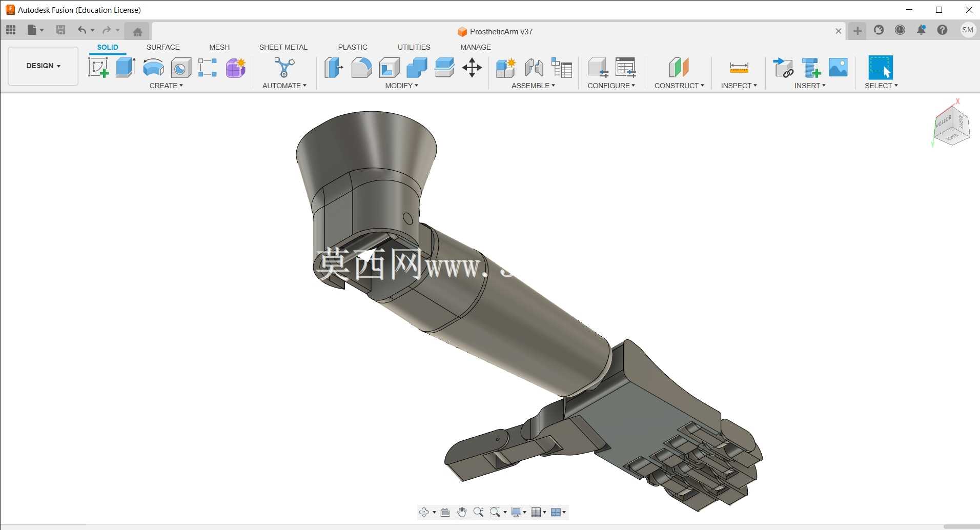Open the Job Status clock icon
Image resolution: width=980 pixels, height=530 pixels.
point(900,30)
